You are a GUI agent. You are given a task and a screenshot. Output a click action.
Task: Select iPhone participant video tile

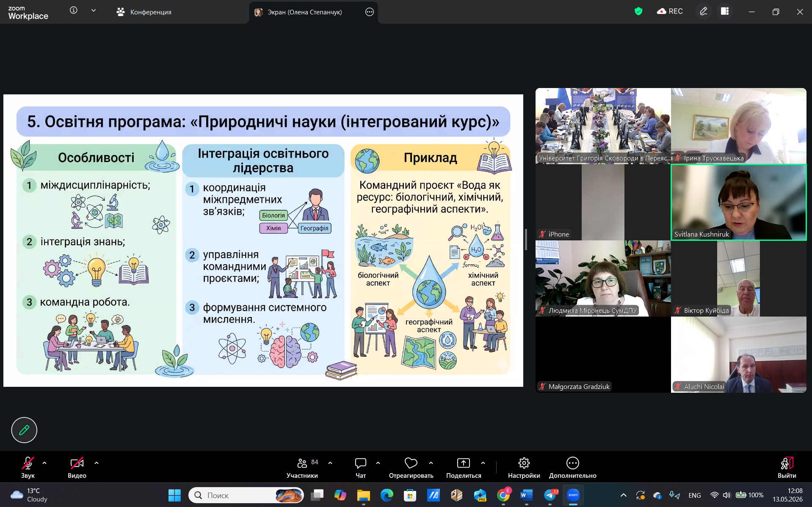tap(603, 202)
